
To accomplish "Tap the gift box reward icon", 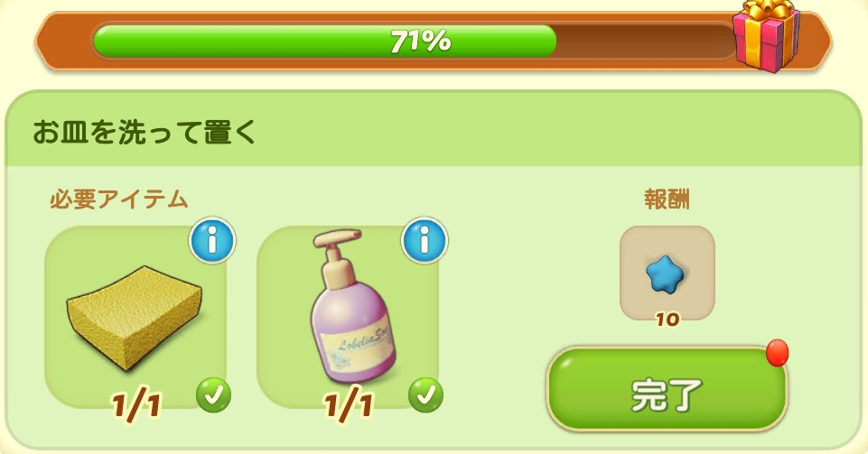I will pos(767,34).
